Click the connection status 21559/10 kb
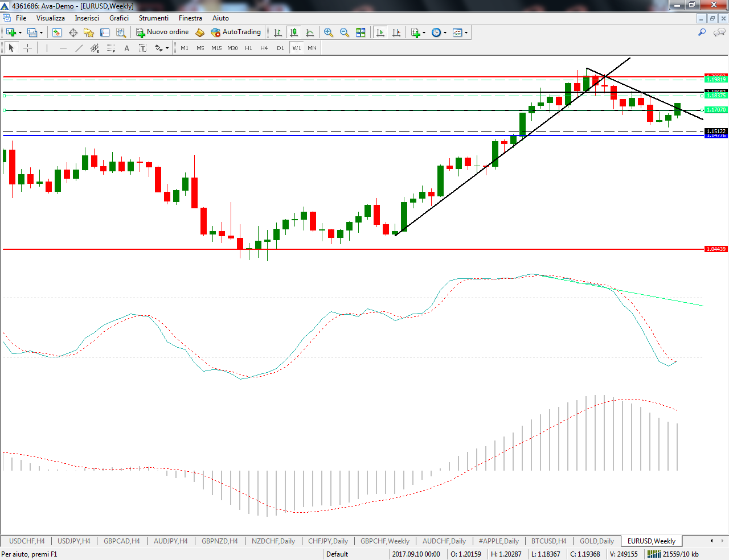Screen dimensions: 729x560 (673, 554)
